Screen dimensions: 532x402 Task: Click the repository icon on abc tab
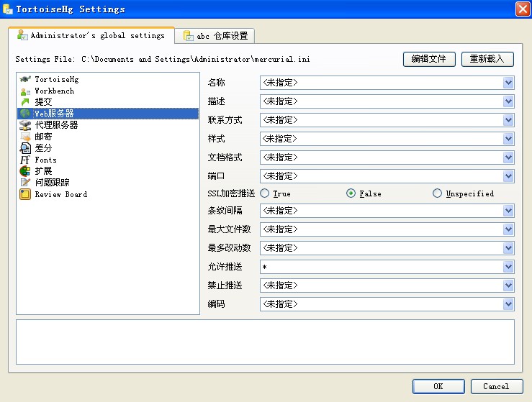pos(189,35)
